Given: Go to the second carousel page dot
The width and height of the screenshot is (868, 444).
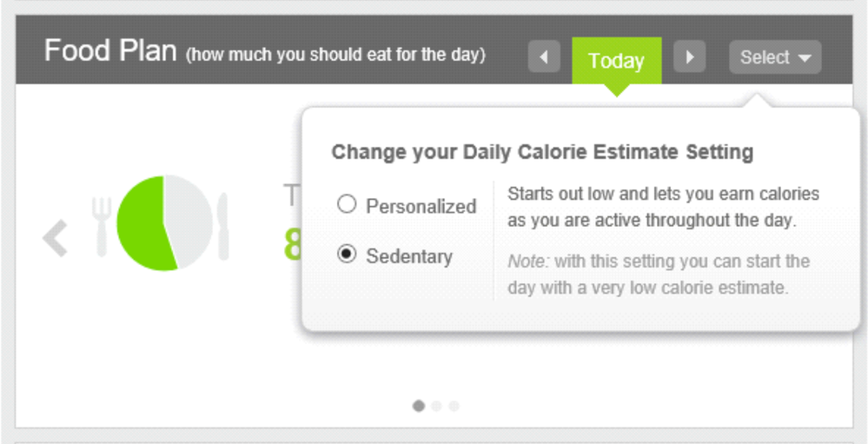Looking at the screenshot, I should click(436, 407).
